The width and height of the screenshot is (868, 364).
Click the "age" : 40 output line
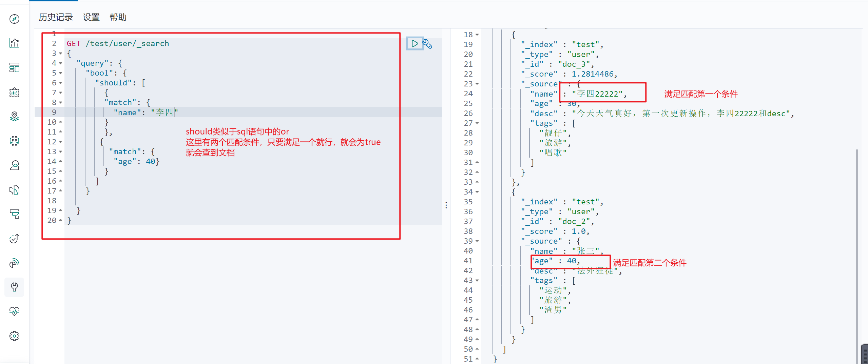[555, 261]
